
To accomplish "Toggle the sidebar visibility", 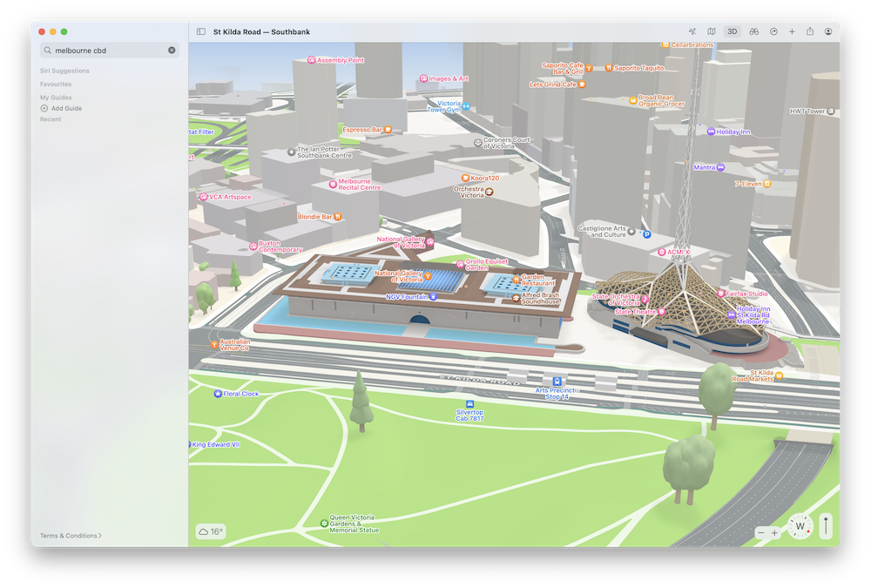I will [201, 31].
